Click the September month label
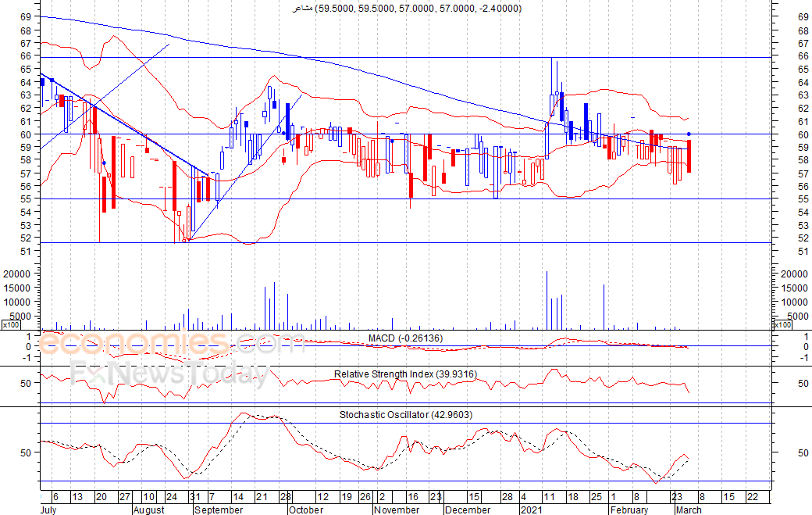The height and width of the screenshot is (515, 812). 219,510
